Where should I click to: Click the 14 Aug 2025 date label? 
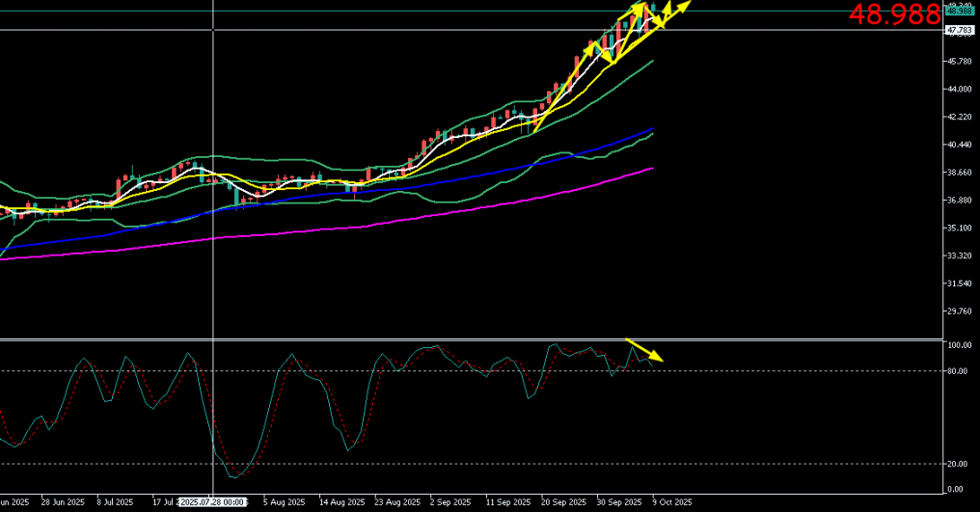pos(342,502)
